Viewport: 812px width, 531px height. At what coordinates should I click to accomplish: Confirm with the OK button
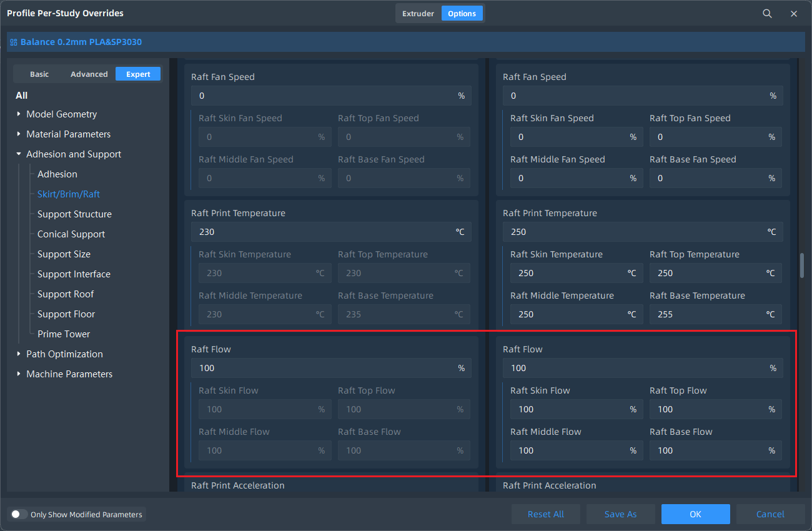(x=696, y=514)
